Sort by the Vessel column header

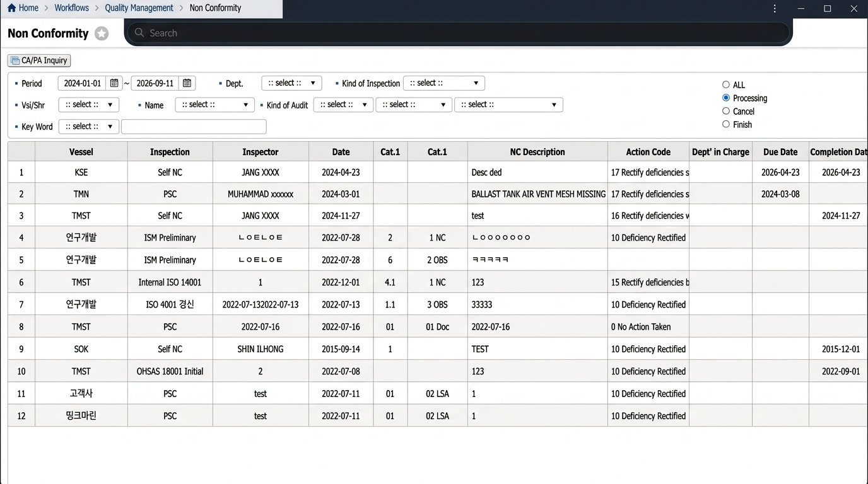click(81, 152)
